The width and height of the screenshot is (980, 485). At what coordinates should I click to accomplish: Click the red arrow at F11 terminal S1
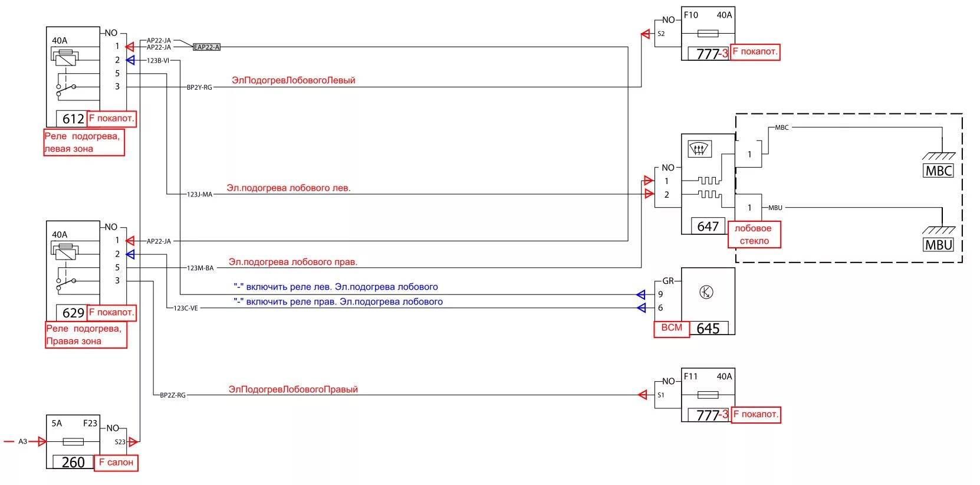coord(643,395)
